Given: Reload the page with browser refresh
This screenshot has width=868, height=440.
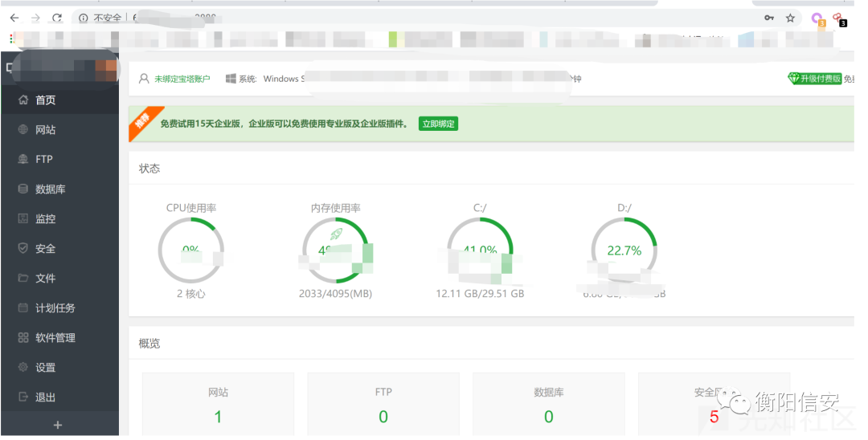Looking at the screenshot, I should [56, 18].
